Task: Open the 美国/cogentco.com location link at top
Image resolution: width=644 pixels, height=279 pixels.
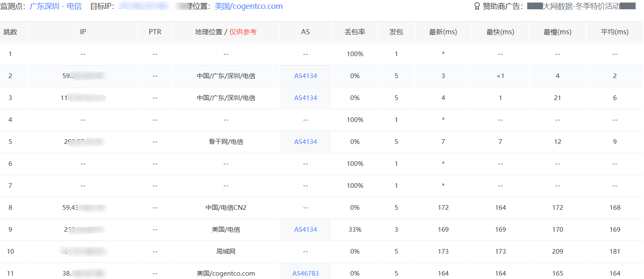Action: (x=249, y=6)
